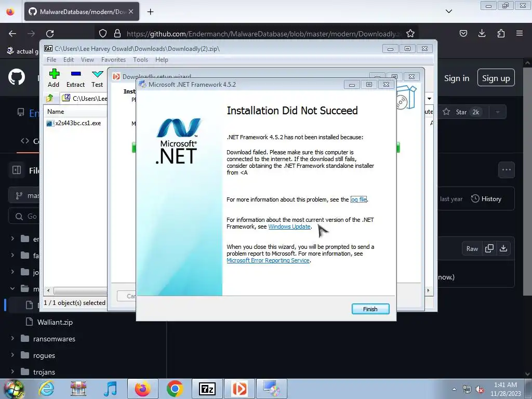Open the 7-Zip Help menu
The image size is (532, 399).
tap(162, 60)
